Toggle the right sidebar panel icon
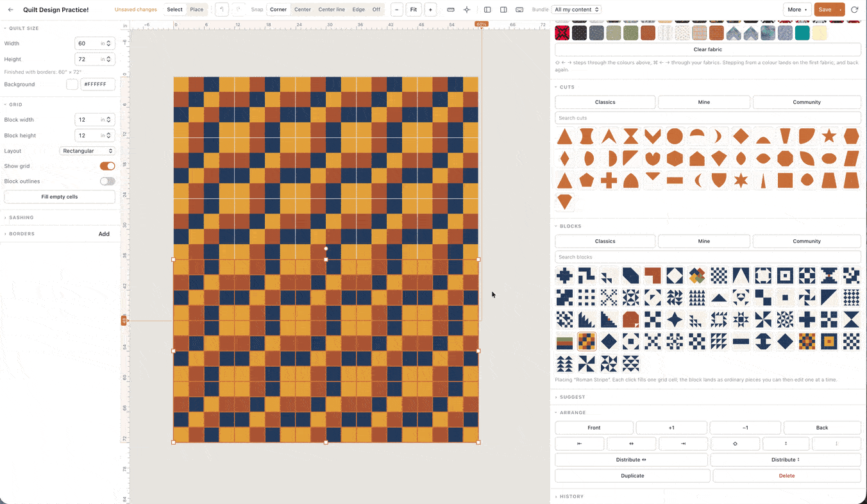867x504 pixels. pyautogui.click(x=503, y=10)
